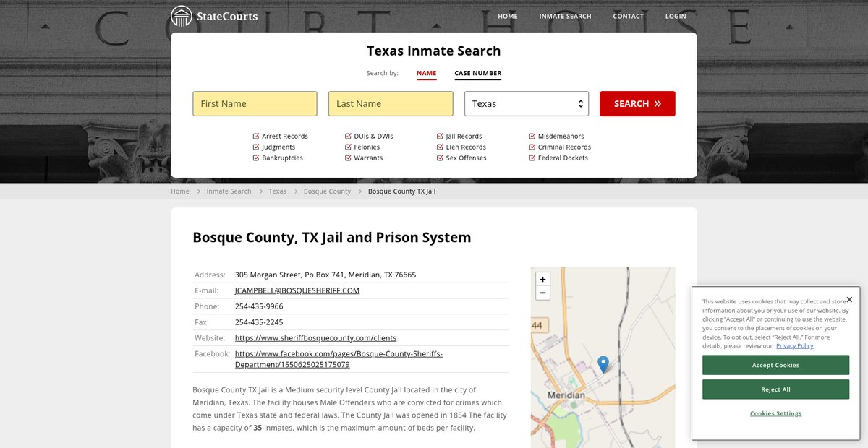868x448 pixels.
Task: Open the sheriffbosquecounty.com website link
Action: (315, 337)
